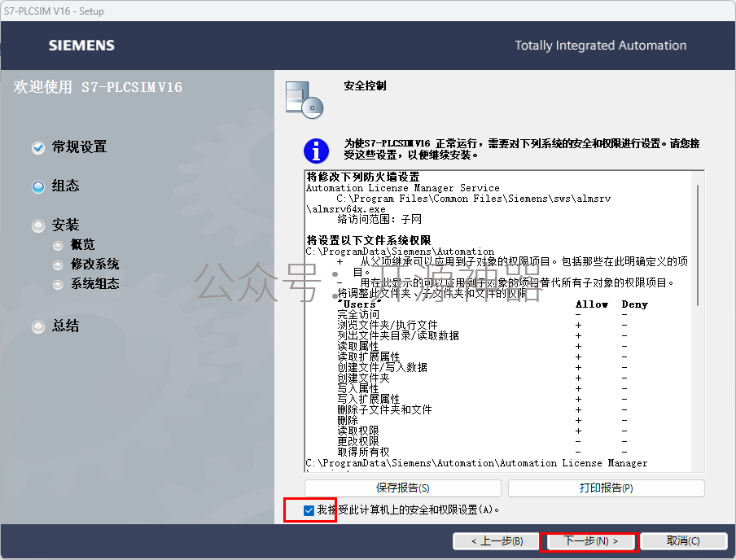Click the 完全访问 permission row

pos(483,314)
